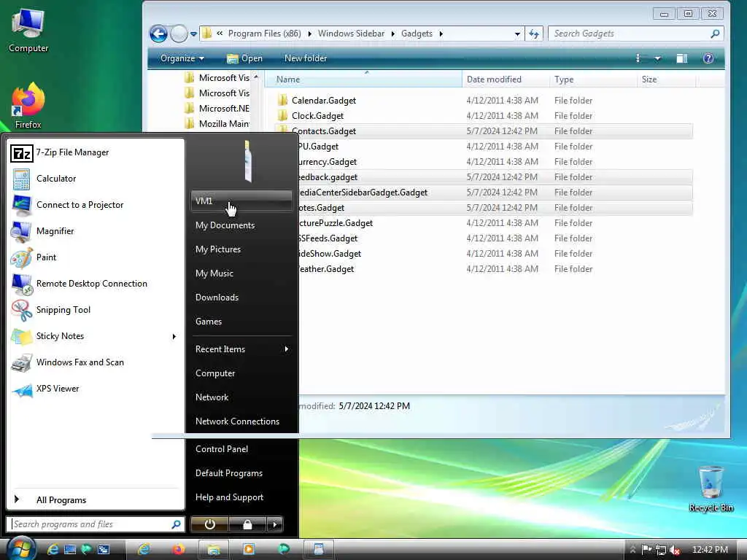Open the address bar history dropdown
This screenshot has height=560, width=747.
point(517,34)
